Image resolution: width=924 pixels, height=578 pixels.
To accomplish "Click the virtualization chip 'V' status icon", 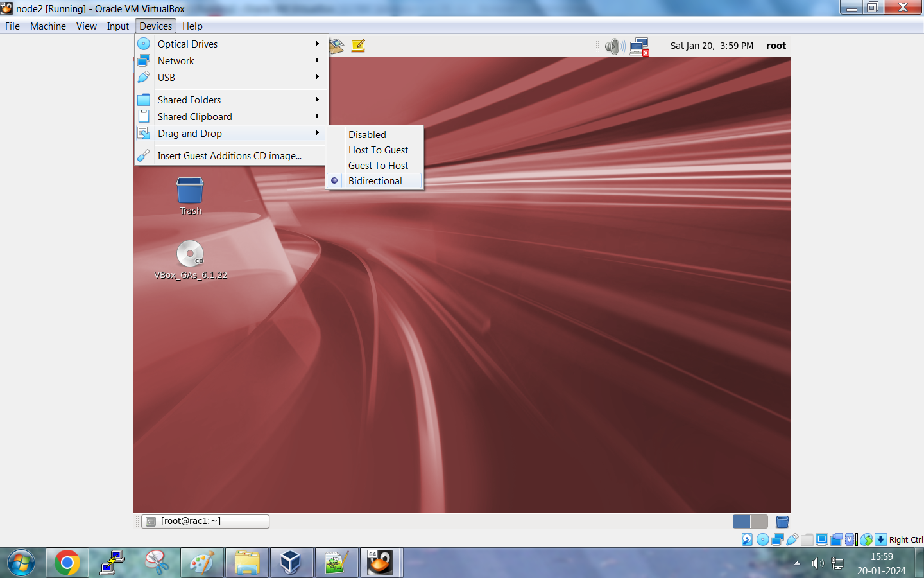I will 851,539.
